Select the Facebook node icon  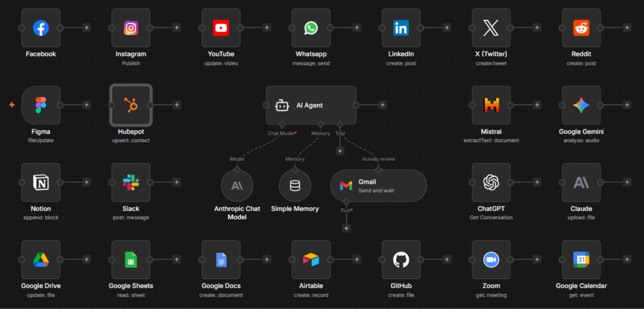tap(41, 28)
